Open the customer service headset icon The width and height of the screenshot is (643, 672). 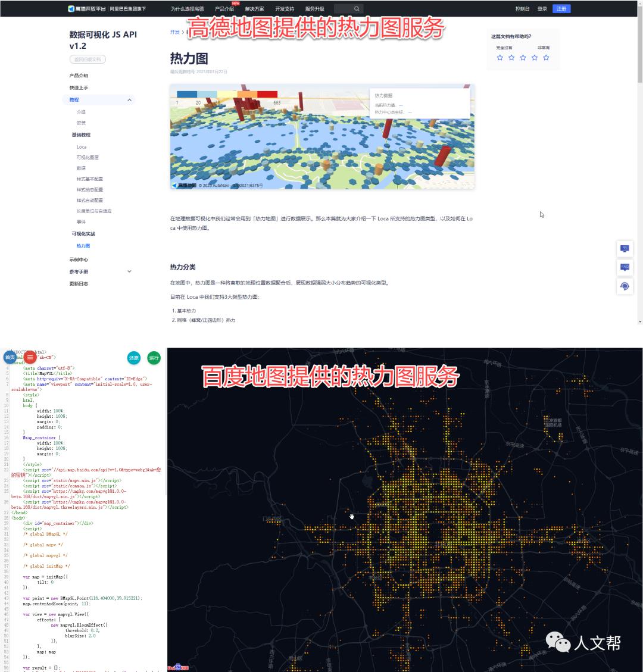pyautogui.click(x=625, y=286)
